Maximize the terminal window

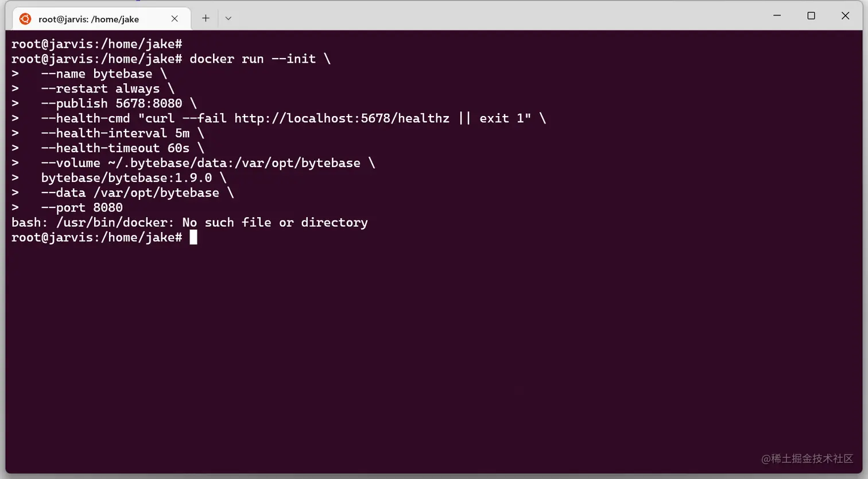(811, 16)
